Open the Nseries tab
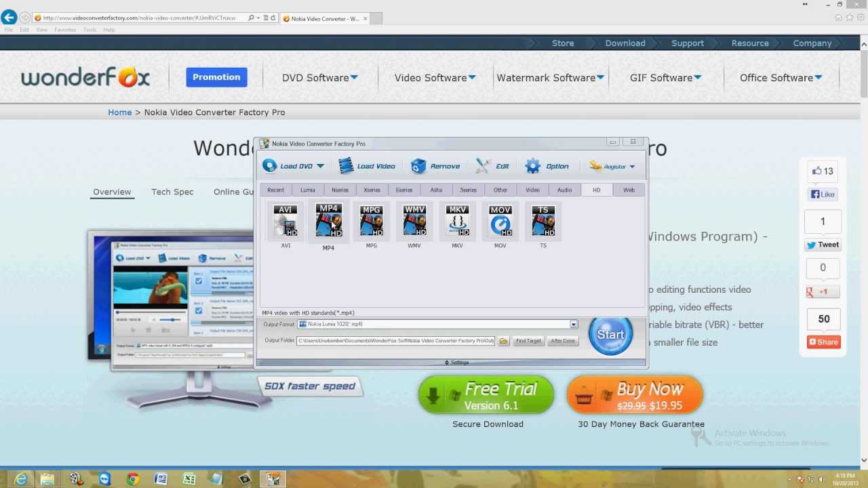 point(340,190)
